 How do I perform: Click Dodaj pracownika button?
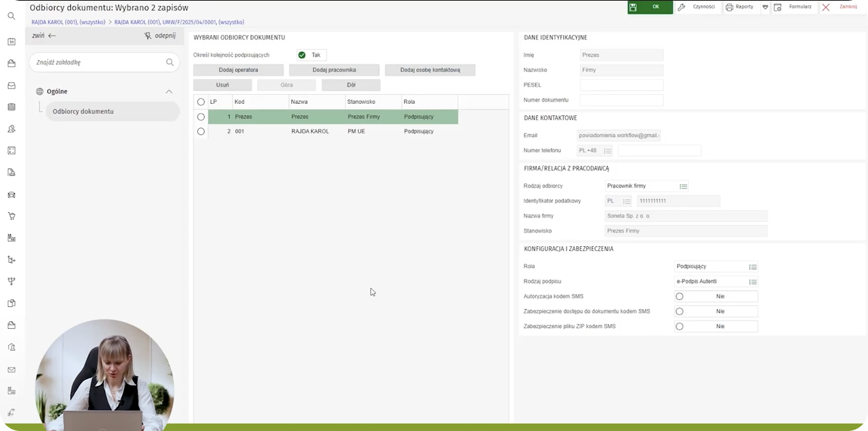coord(334,70)
